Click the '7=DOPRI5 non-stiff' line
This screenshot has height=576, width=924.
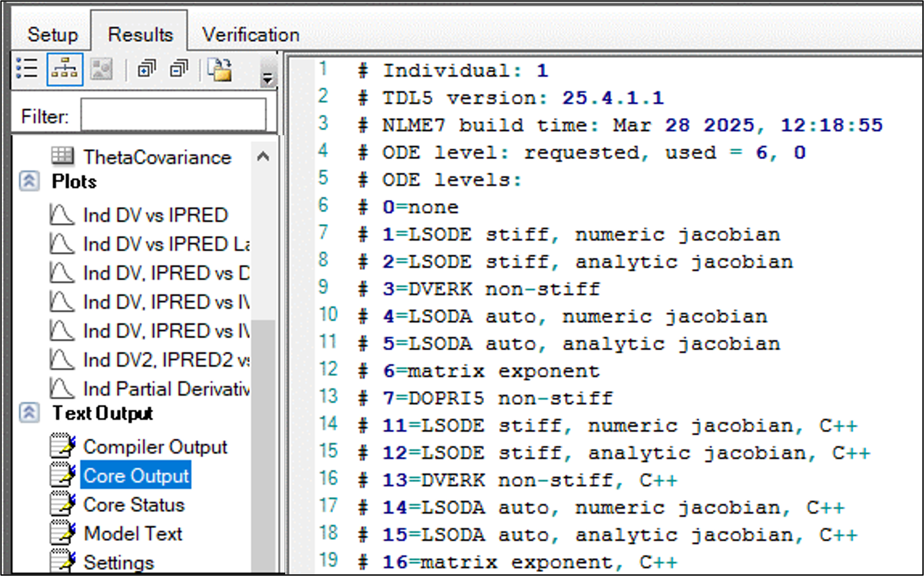485,398
